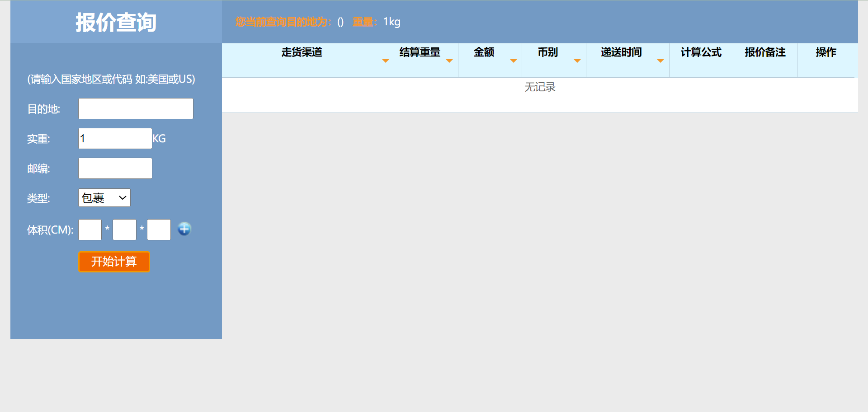Focus the 目的地 destination input field

click(x=136, y=109)
